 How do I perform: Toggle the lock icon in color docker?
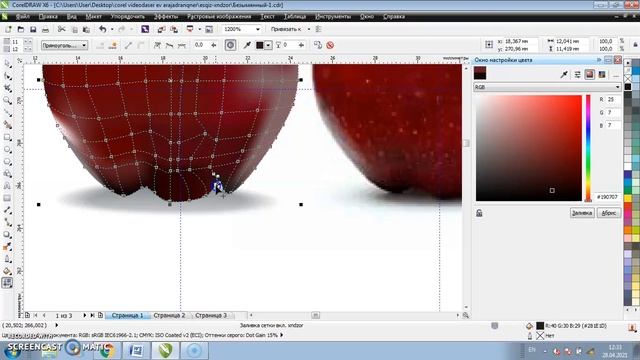click(479, 213)
